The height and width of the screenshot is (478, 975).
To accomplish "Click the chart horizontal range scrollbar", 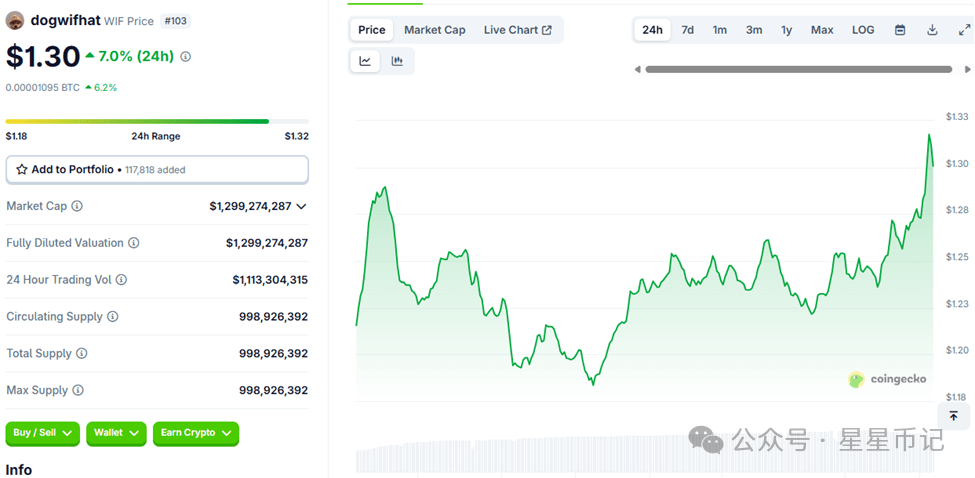I will click(798, 70).
